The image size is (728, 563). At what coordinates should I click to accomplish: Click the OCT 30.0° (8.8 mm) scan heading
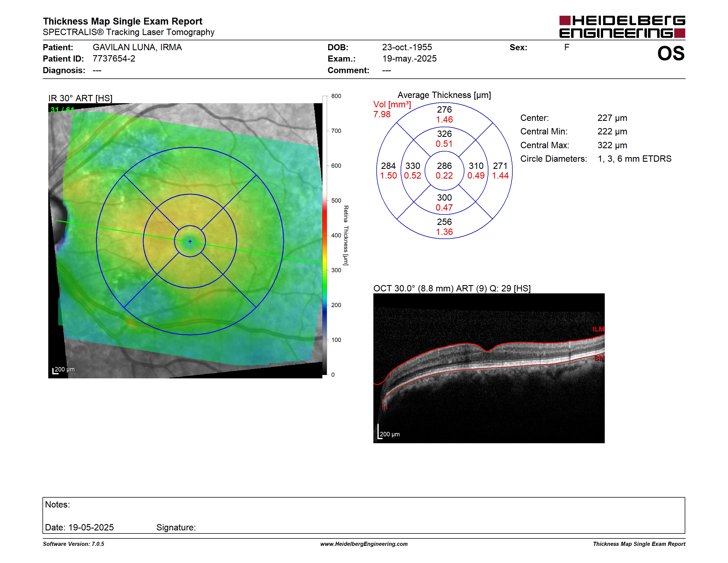coord(452,288)
